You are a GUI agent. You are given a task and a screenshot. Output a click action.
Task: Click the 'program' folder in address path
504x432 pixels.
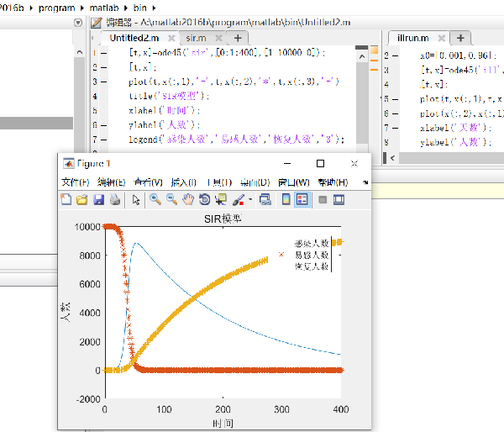coord(56,8)
